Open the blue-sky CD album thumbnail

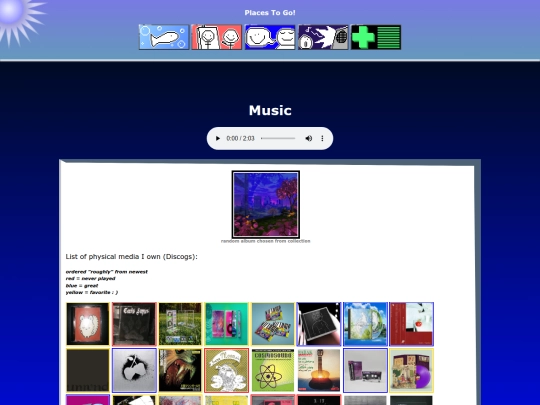tap(365, 324)
